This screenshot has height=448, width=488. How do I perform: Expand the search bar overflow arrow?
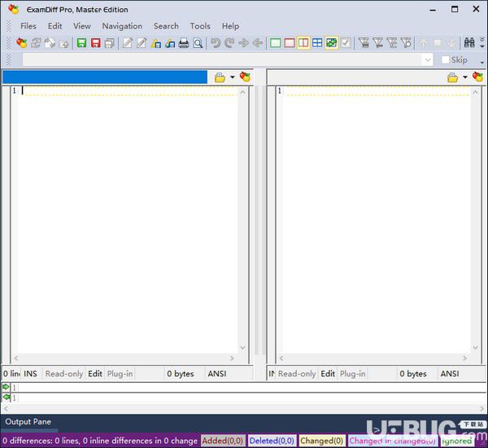(482, 63)
